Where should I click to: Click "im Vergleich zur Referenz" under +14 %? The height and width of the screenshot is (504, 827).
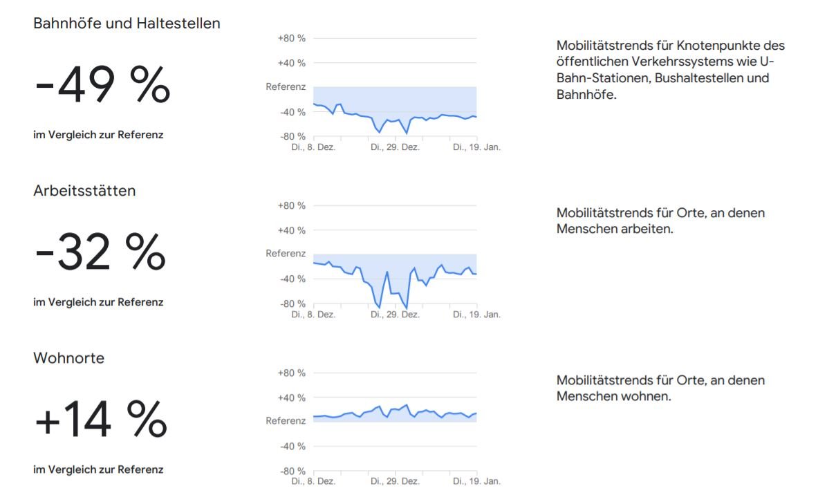click(x=98, y=469)
